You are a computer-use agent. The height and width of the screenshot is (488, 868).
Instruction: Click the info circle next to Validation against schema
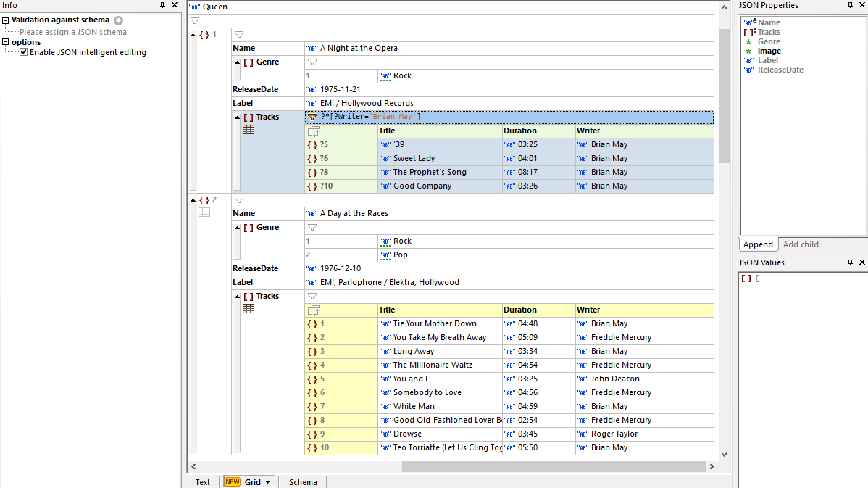(x=117, y=20)
